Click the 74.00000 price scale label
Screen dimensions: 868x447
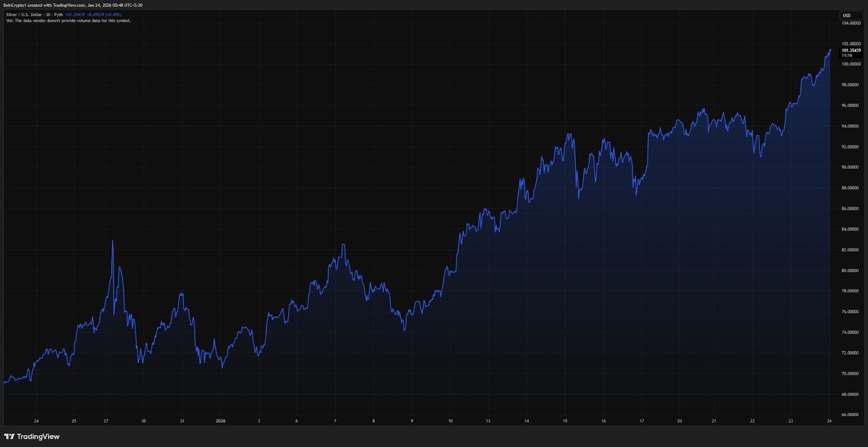[850, 333]
